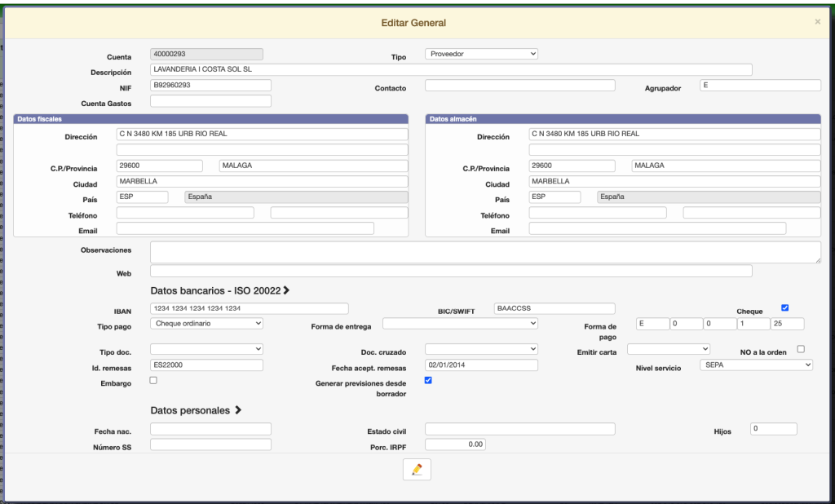
Task: Open the Doc. cruzado dropdown
Action: 481,349
